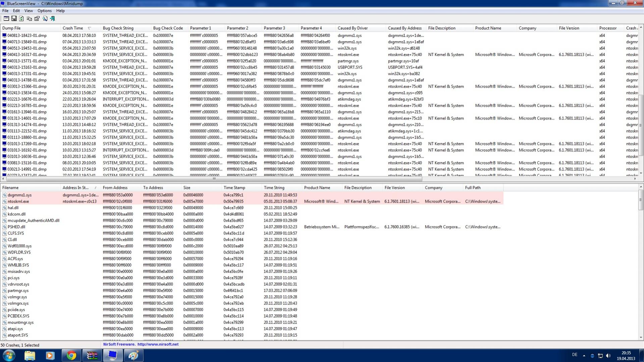Open the Edit menu
The height and width of the screenshot is (362, 644).
[x=16, y=11]
